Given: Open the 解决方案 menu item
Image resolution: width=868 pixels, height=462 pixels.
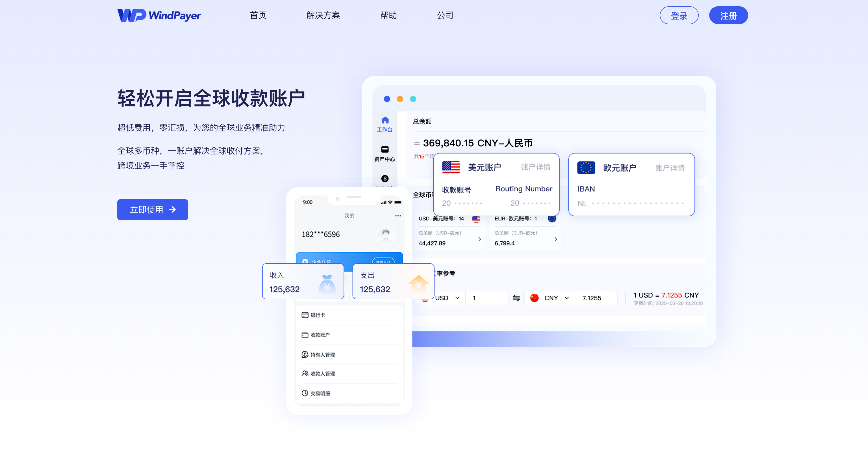Looking at the screenshot, I should click(323, 15).
